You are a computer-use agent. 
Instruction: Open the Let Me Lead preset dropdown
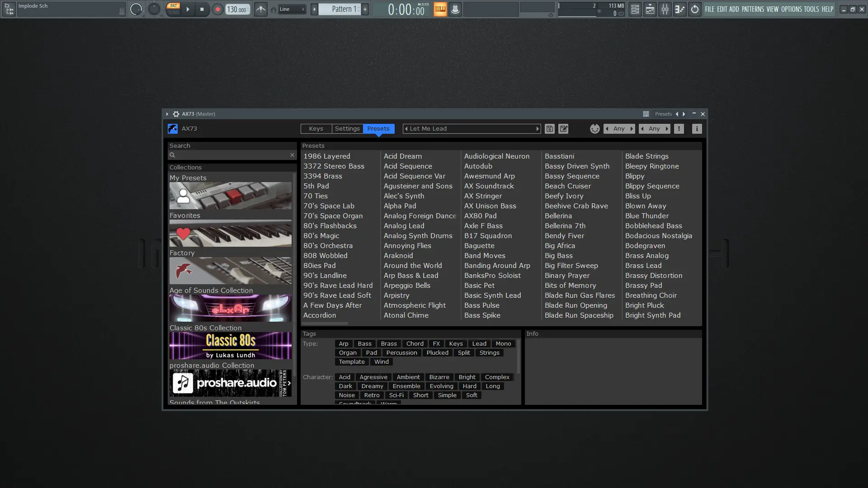(472, 129)
